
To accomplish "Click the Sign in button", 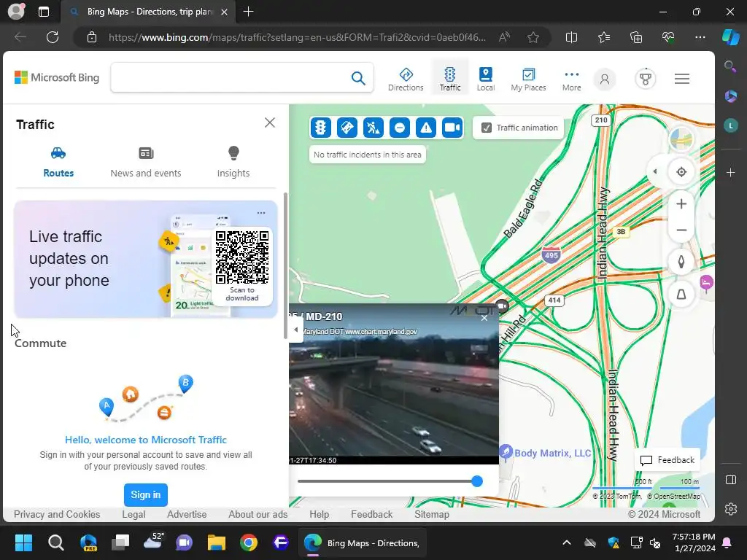I will tap(146, 495).
